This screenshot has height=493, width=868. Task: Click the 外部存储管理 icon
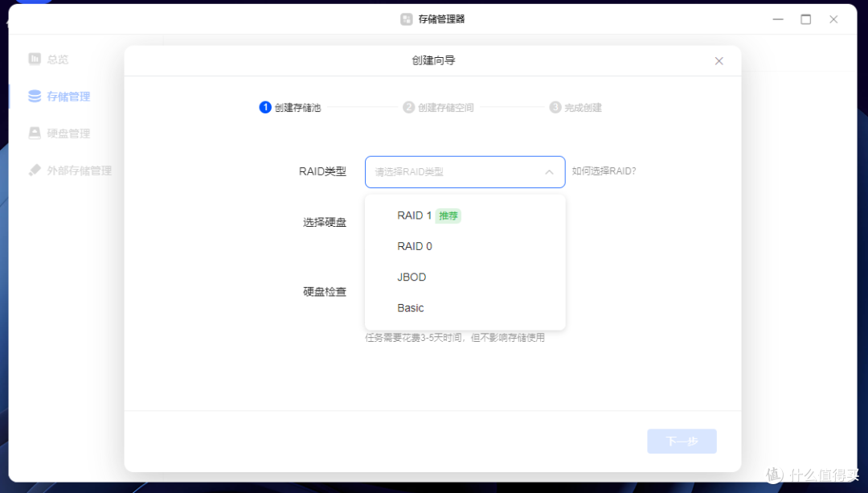[35, 170]
